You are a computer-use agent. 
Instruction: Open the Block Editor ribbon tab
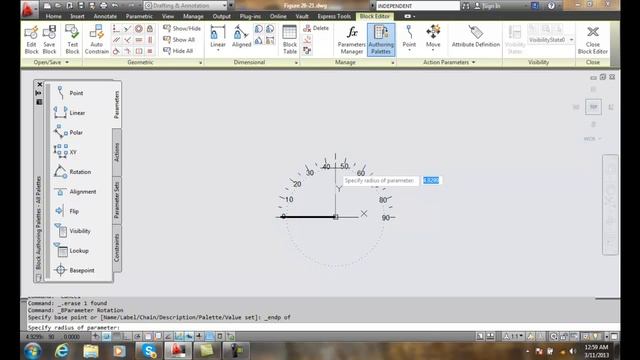375,16
